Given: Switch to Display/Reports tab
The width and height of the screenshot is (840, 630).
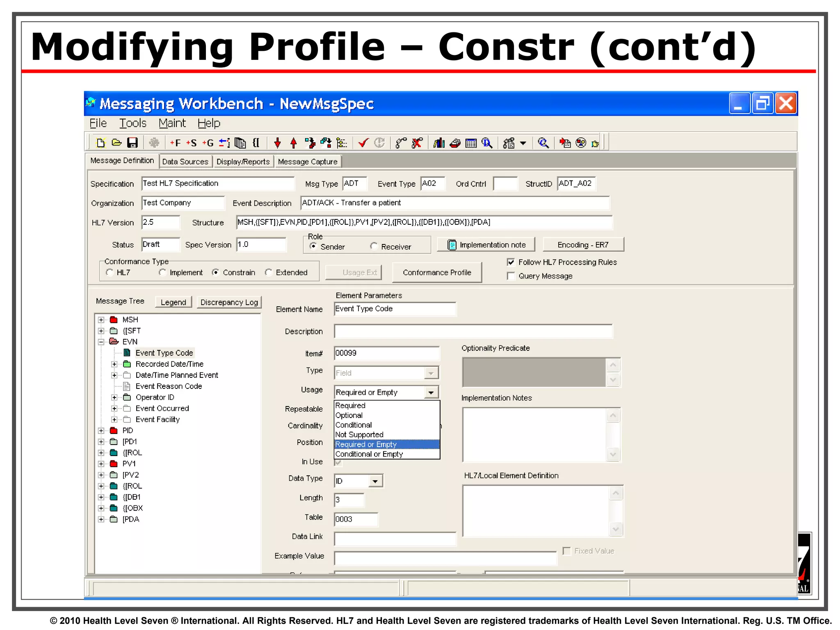Looking at the screenshot, I should pyautogui.click(x=243, y=162).
